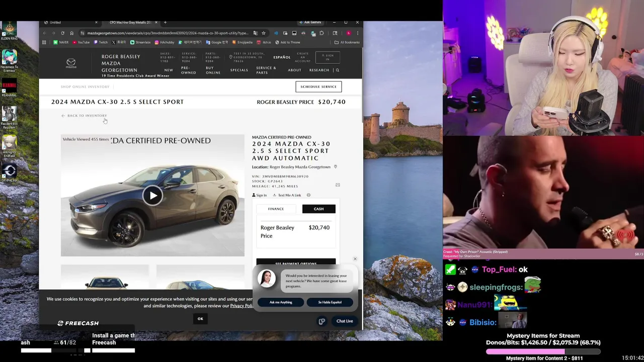Open the Privacy Policy link
This screenshot has height=362, width=644.
[x=242, y=306]
